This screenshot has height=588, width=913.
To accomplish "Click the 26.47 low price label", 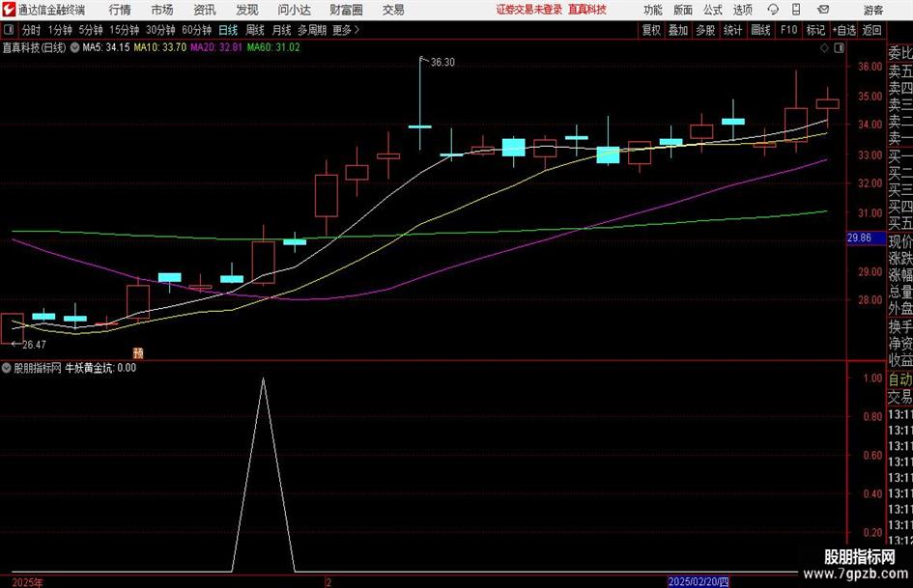I will [34, 345].
